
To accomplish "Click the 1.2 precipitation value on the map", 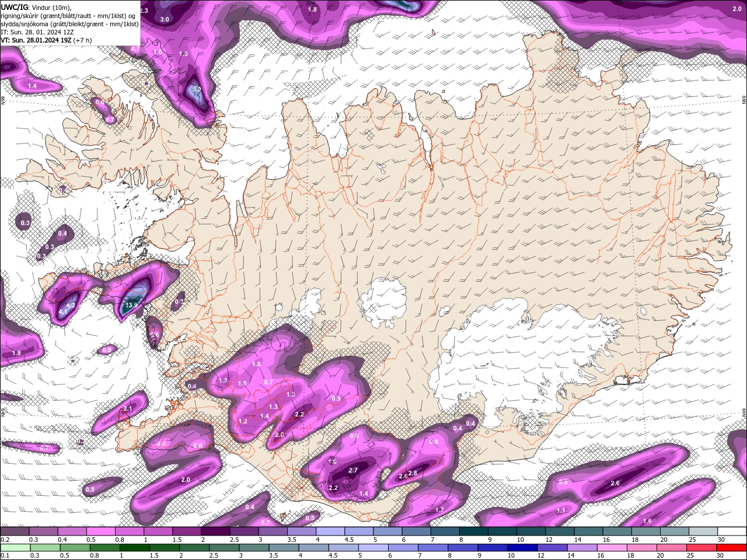I will pos(243,421).
